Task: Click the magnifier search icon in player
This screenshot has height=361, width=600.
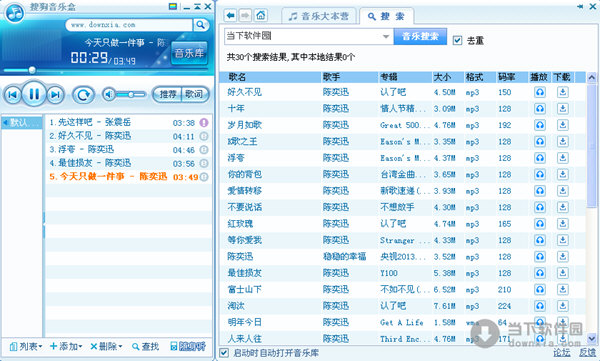Action: click(x=200, y=25)
